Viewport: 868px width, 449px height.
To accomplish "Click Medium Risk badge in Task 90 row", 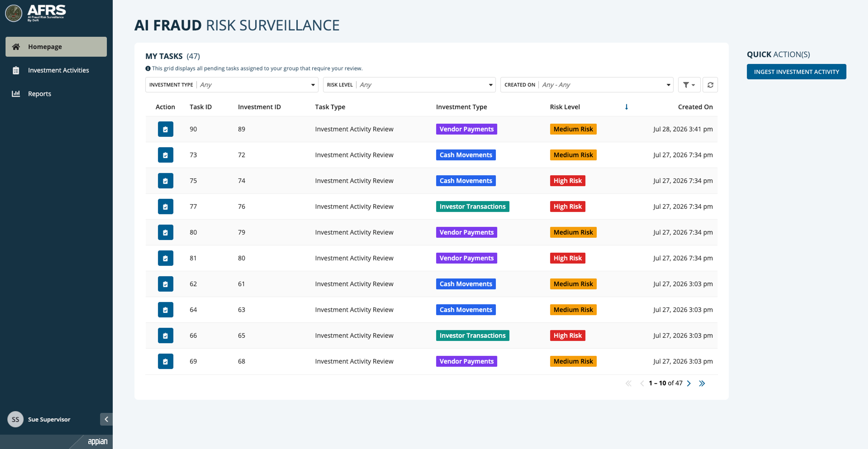I will 573,129.
